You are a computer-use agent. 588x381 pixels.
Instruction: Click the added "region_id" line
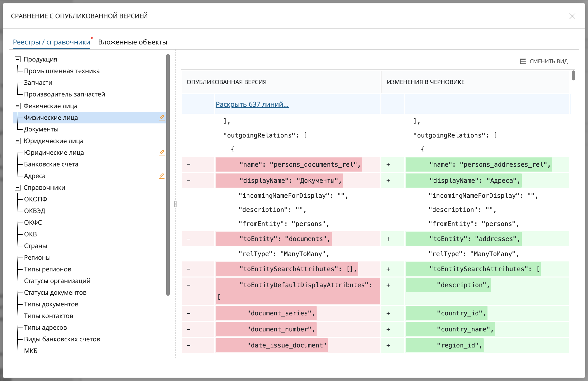445,345
